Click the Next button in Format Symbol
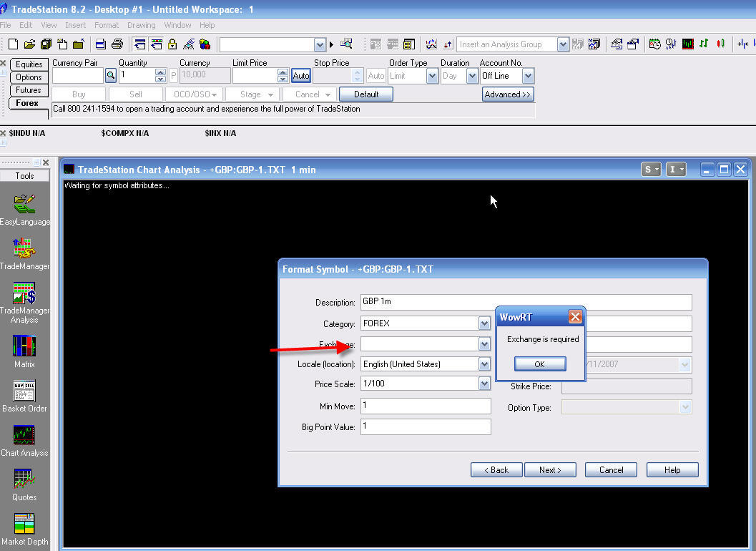Screen dimensions: 756x551 pos(550,470)
